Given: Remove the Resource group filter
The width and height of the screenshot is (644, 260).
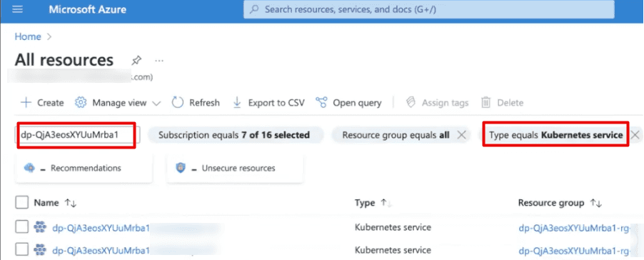Looking at the screenshot, I should point(462,135).
